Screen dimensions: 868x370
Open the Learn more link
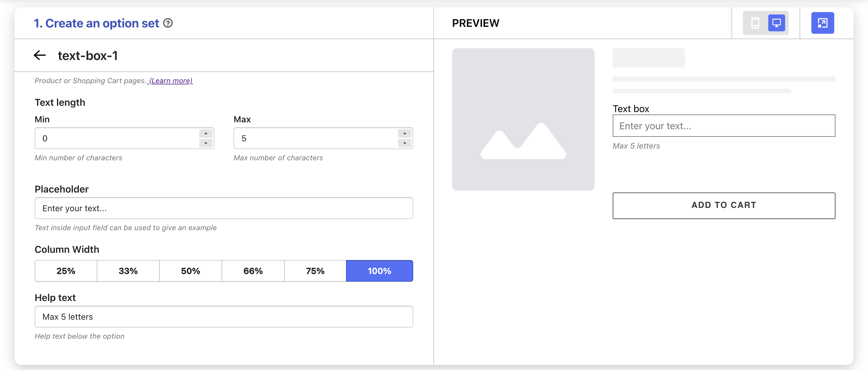click(x=171, y=81)
